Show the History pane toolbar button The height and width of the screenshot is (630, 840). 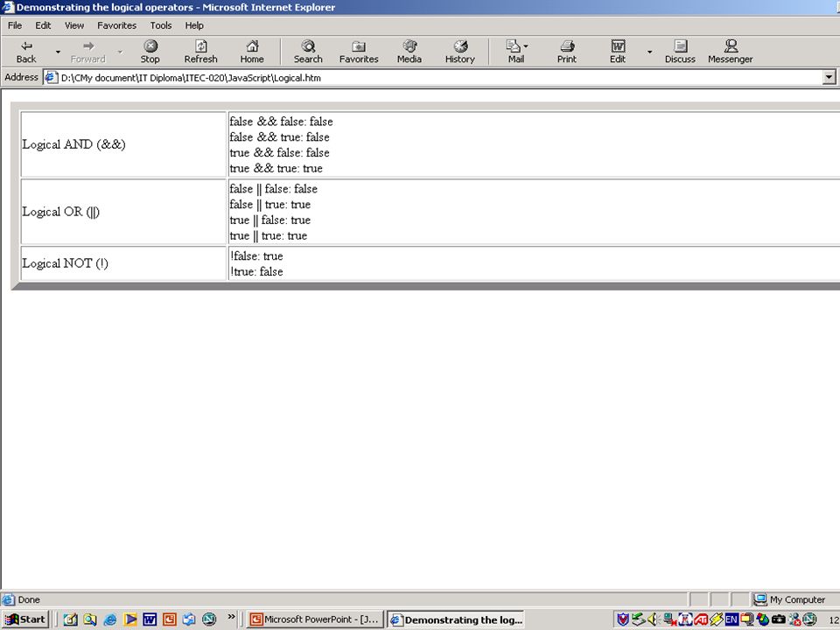(x=460, y=52)
